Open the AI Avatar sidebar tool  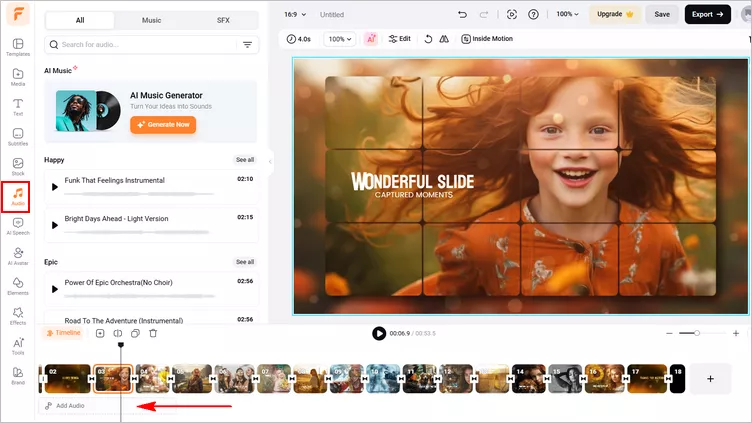click(18, 256)
